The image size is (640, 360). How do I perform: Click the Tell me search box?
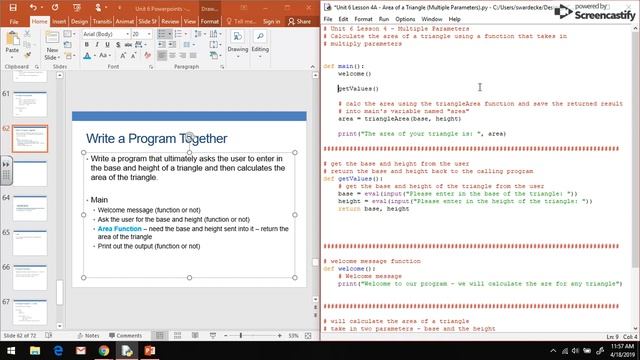[241, 21]
